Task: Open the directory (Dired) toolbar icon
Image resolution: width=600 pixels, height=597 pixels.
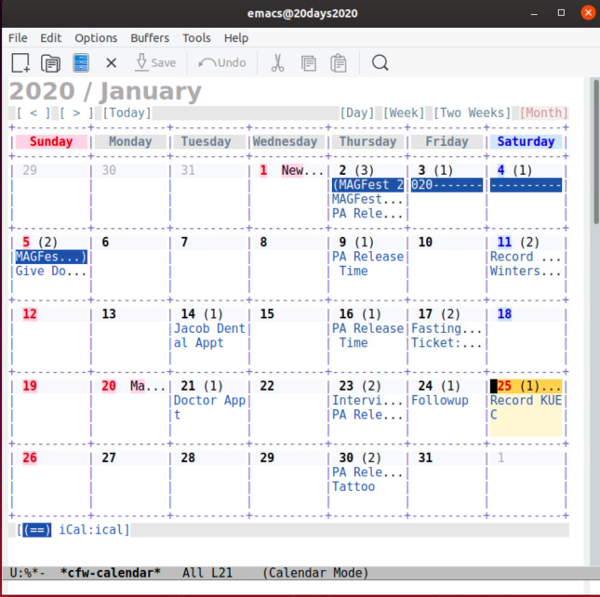Action: pyautogui.click(x=81, y=63)
